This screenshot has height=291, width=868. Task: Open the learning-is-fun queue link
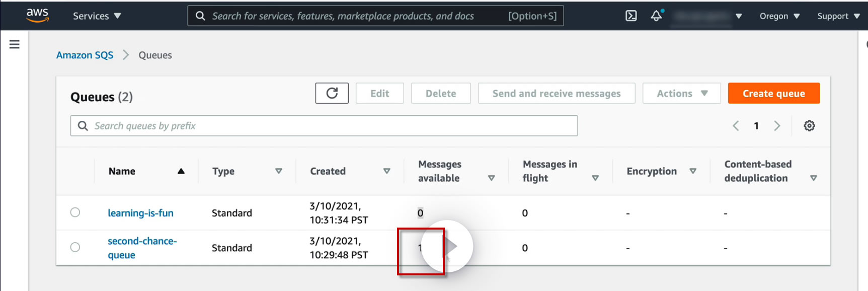click(x=140, y=213)
